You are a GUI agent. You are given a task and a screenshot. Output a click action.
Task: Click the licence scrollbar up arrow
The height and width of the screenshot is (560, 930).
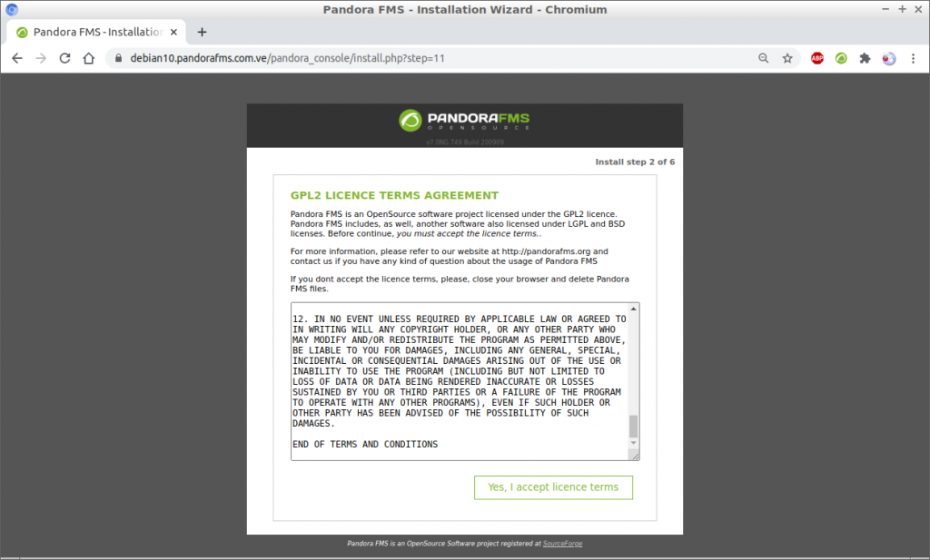click(x=633, y=309)
